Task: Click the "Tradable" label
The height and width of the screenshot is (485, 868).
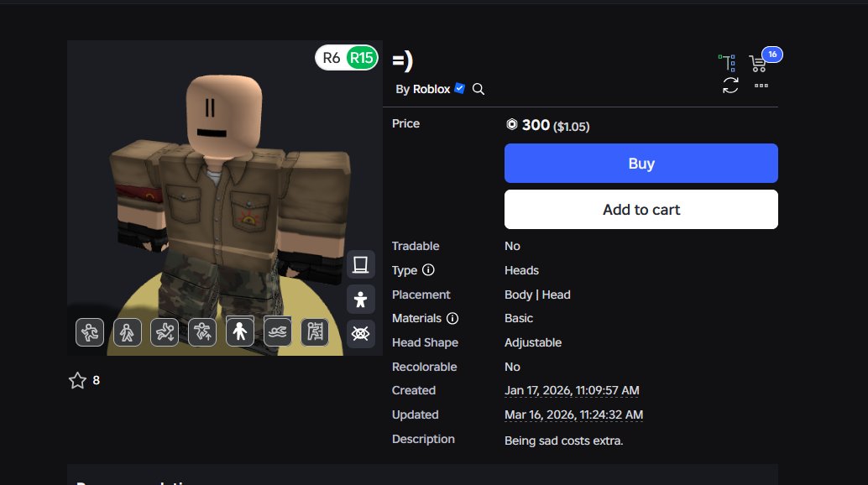Action: coord(416,246)
